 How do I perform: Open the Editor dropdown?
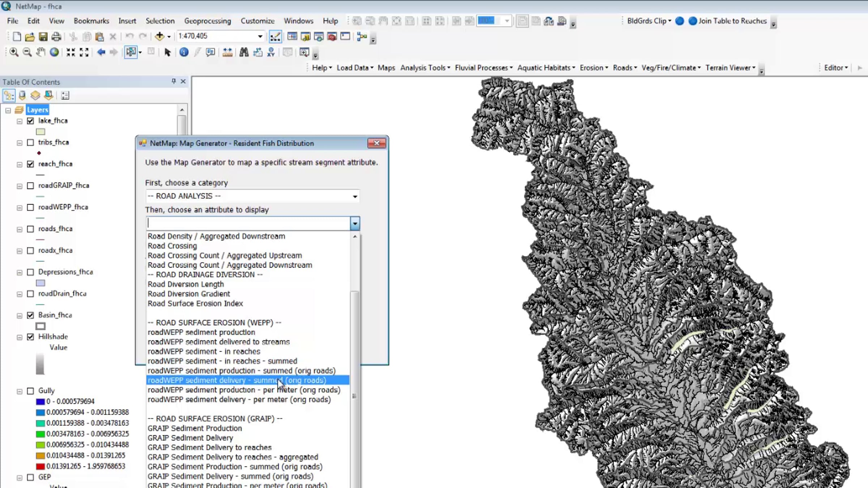point(836,68)
